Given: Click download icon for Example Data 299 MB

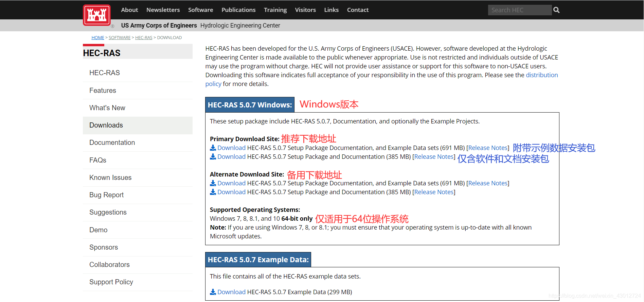Looking at the screenshot, I should 213,292.
